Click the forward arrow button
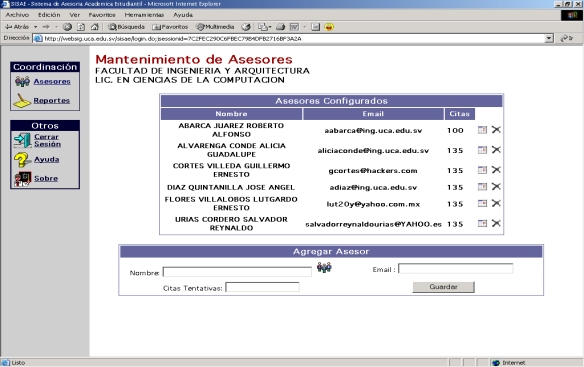The width and height of the screenshot is (584, 367). 46,27
